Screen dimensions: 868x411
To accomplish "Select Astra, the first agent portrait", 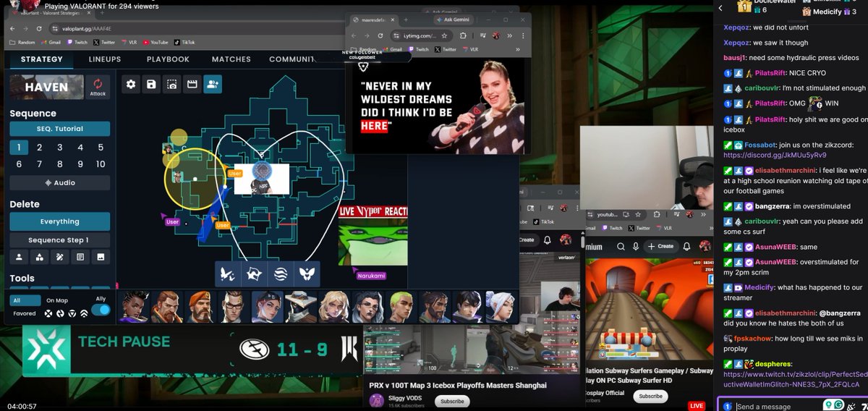I will (133, 307).
